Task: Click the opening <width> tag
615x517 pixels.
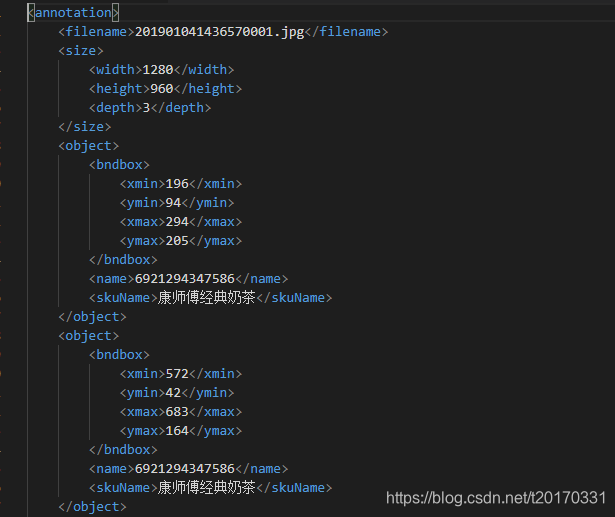Action: coord(115,70)
